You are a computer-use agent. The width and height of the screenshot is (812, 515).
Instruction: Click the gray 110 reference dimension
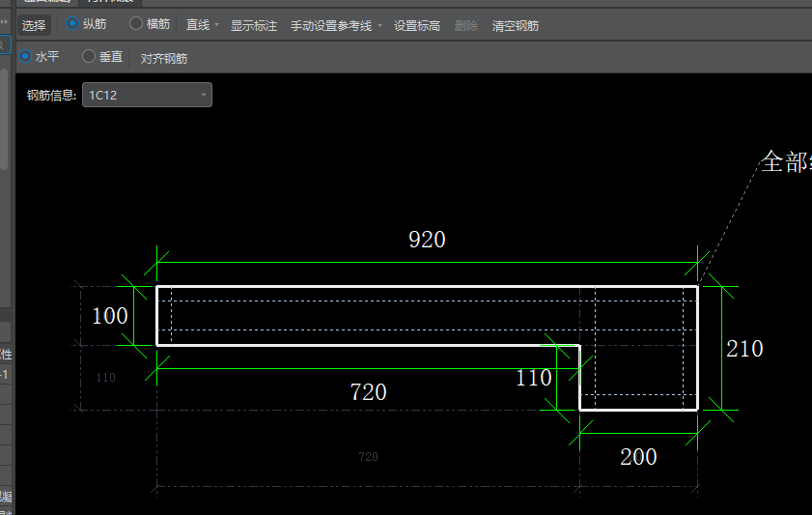(105, 377)
